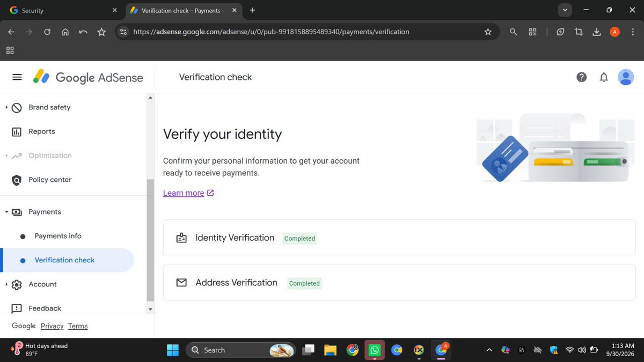The image size is (644, 362).
Task: Reload the page with the refresh button
Action: click(x=47, y=32)
